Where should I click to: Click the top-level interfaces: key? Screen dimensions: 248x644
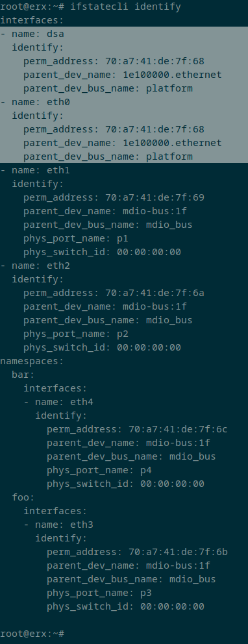(32, 20)
